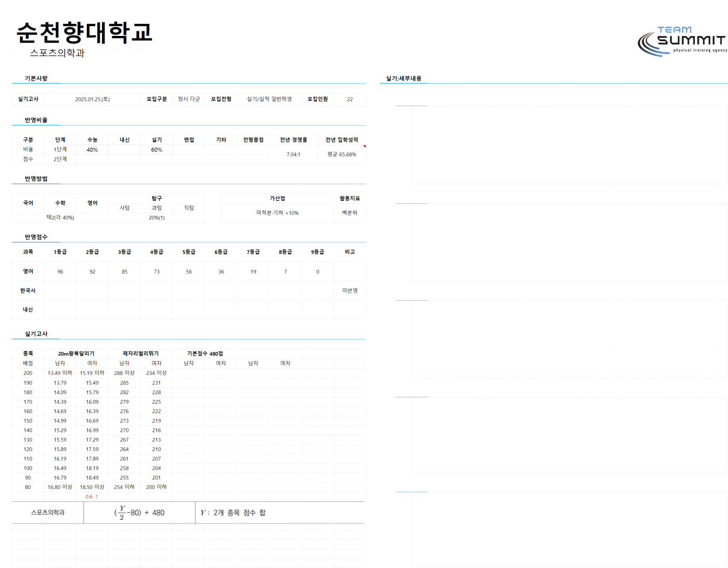
Task: Click the 13.49 이하 cell
Action: 60,373
